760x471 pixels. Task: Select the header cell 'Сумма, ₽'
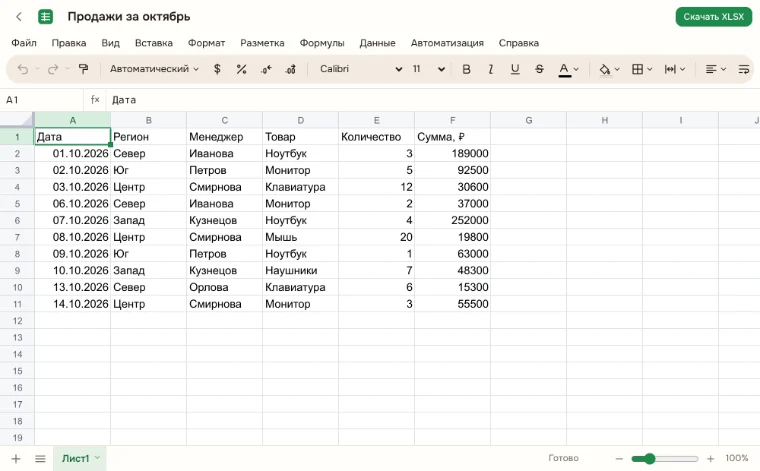point(452,137)
